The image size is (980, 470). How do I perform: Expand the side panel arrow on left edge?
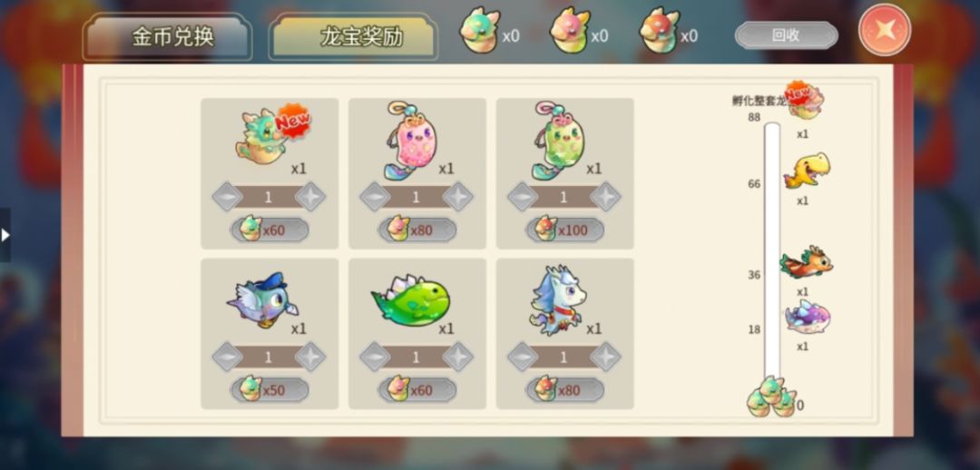point(5,235)
